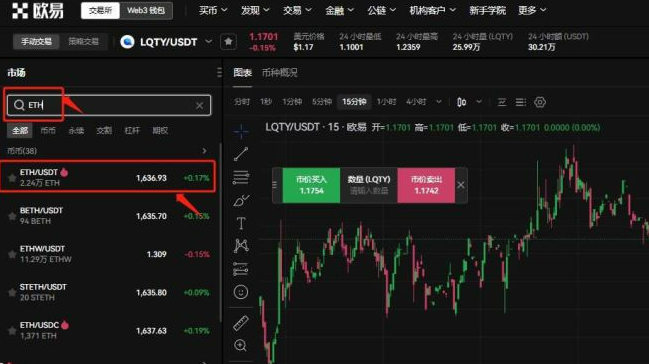Select the Options filter tab
The image size is (649, 364).
pos(160,131)
